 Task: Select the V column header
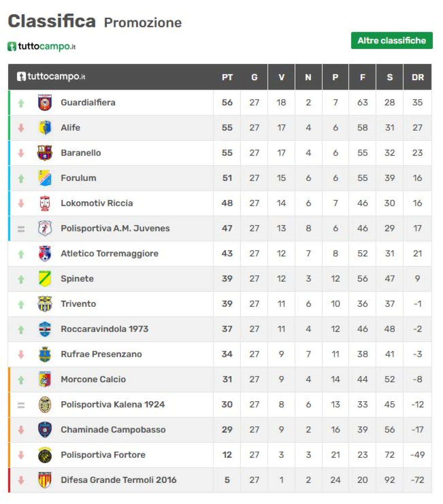(281, 77)
